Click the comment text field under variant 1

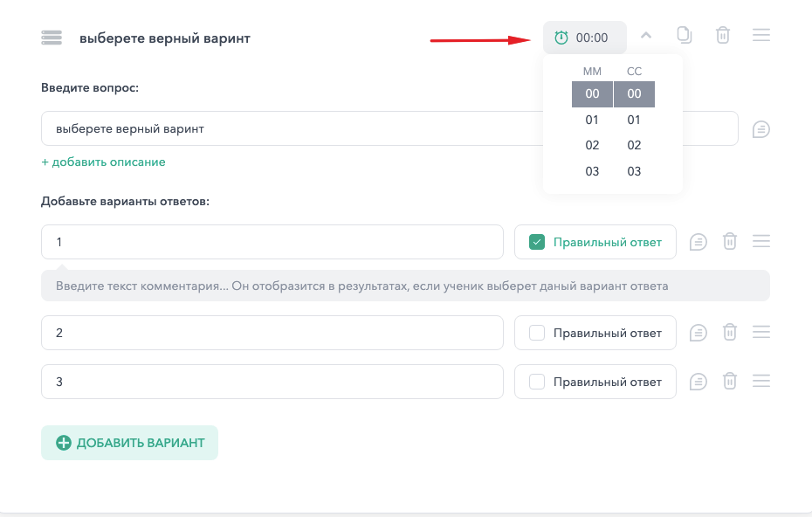[405, 286]
